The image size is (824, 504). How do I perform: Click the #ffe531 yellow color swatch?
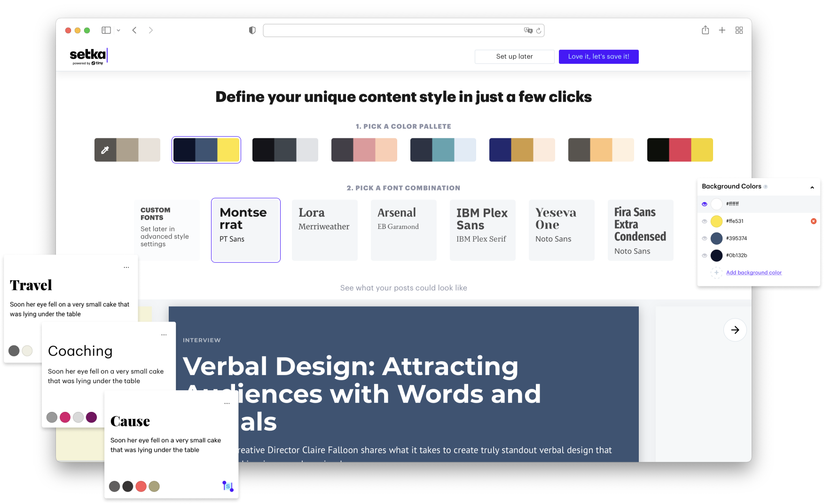coord(716,221)
